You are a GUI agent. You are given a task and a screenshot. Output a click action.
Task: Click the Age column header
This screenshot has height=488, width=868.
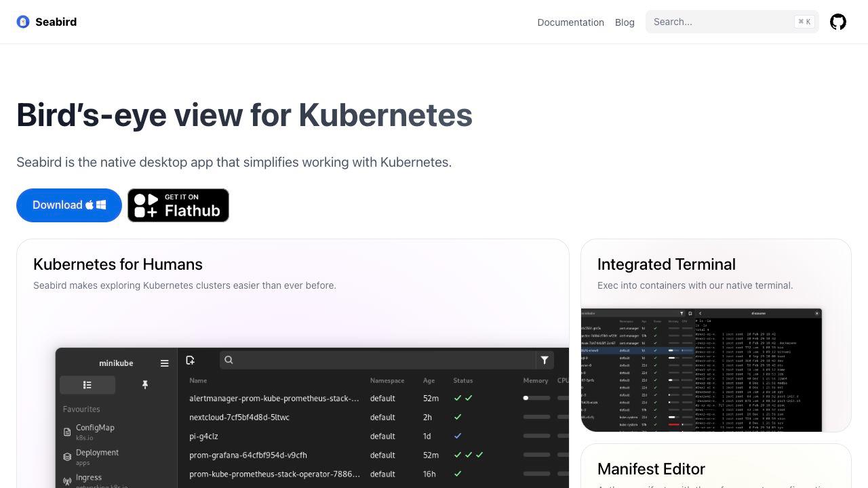click(429, 381)
